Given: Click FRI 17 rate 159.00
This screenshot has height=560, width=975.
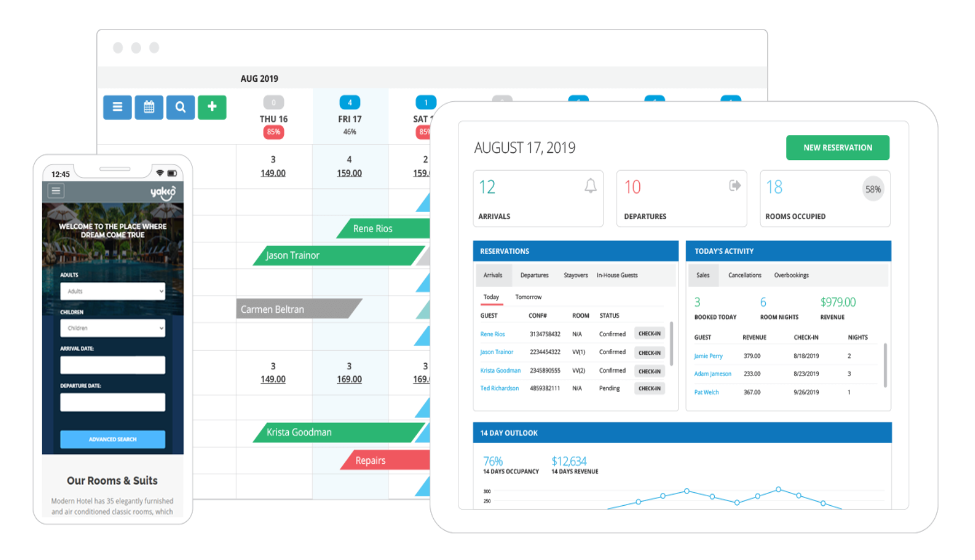Looking at the screenshot, I should click(x=349, y=173).
